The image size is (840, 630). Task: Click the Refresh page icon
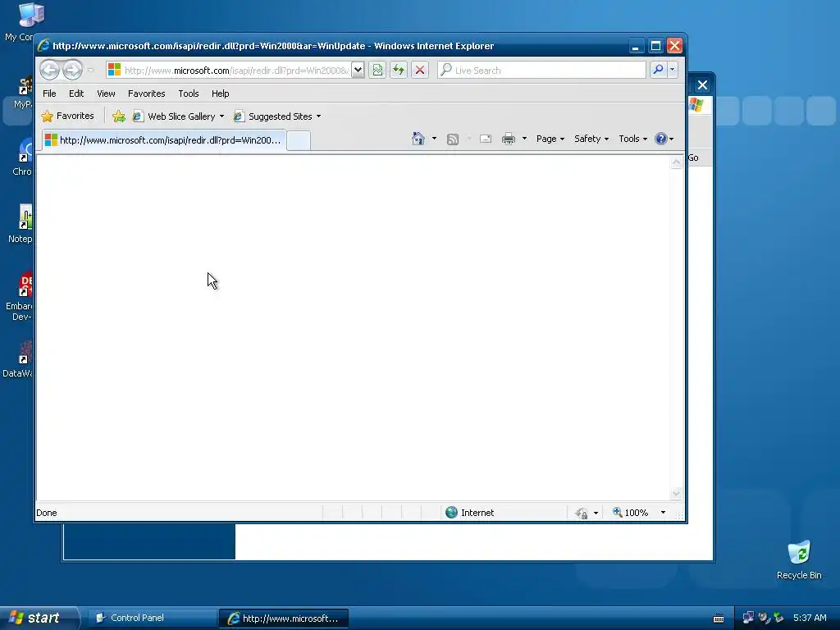pyautogui.click(x=399, y=71)
